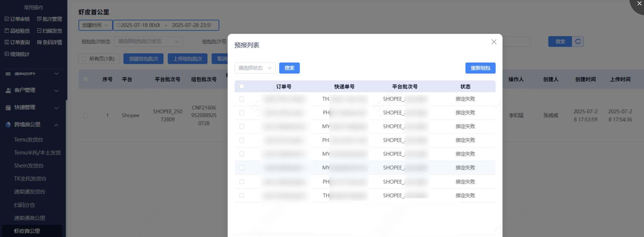The width and height of the screenshot is (644, 237).
Task: Open the 绩效统计 shortcut icon
Action: pyautogui.click(x=7, y=54)
